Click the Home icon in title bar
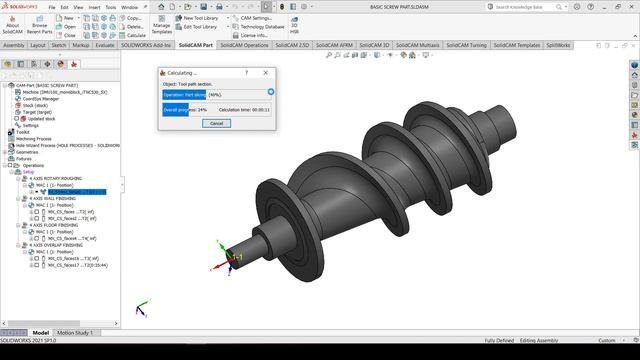 (161, 7)
